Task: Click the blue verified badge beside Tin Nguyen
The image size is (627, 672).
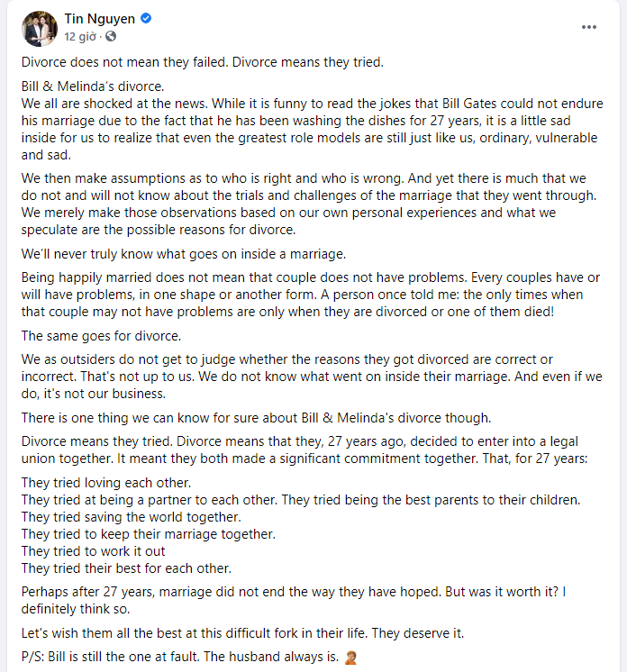Action: point(146,18)
